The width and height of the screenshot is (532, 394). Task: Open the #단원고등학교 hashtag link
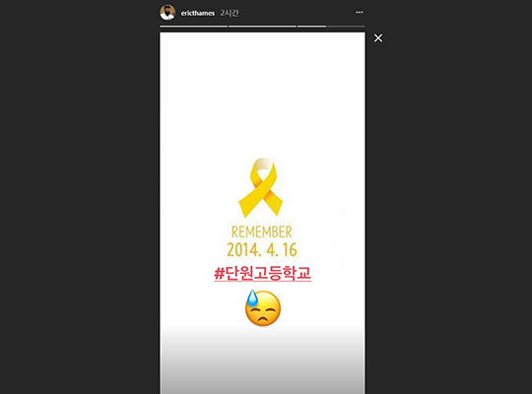263,273
